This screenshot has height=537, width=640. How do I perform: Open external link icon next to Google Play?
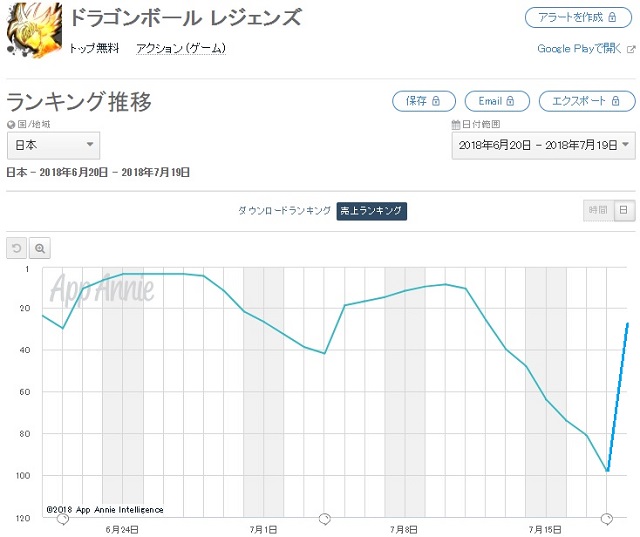point(631,49)
